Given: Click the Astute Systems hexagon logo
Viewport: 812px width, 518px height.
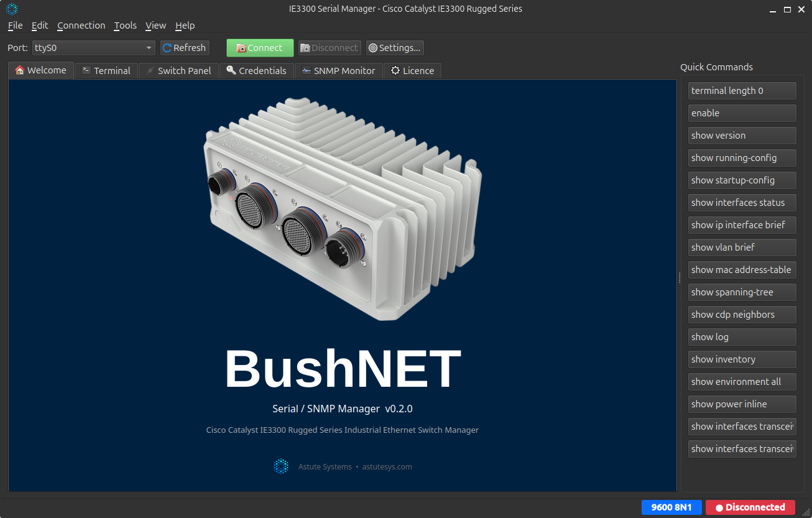Looking at the screenshot, I should pyautogui.click(x=281, y=466).
